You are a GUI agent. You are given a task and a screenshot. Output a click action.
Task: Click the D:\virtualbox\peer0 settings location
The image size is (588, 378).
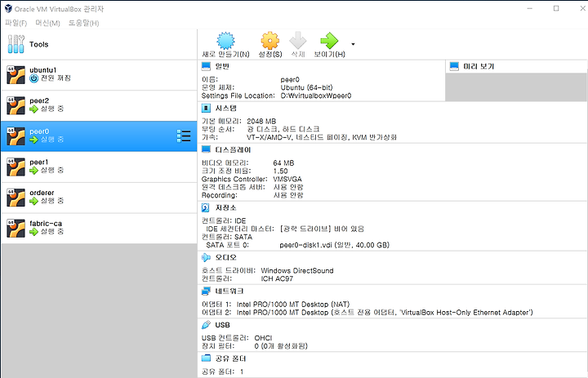[x=316, y=96]
